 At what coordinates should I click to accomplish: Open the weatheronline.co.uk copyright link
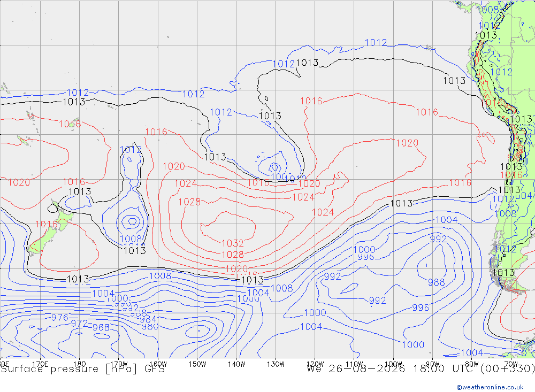pos(490,387)
